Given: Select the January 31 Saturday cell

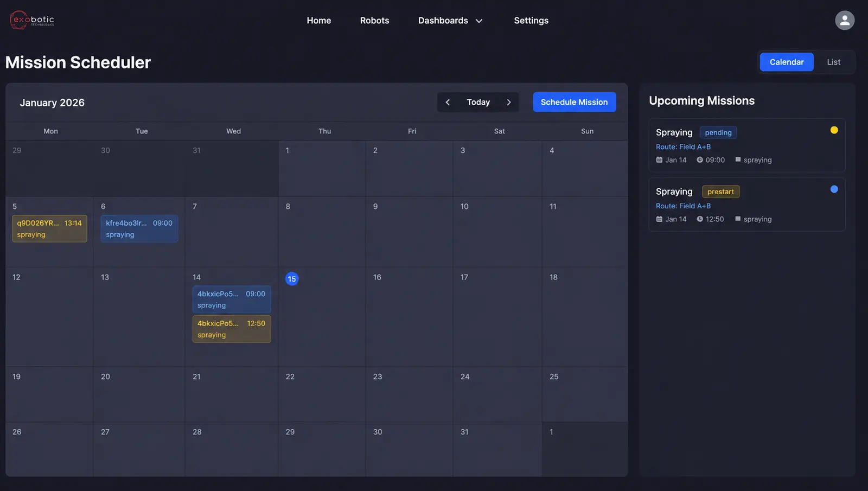Looking at the screenshot, I should (497, 449).
